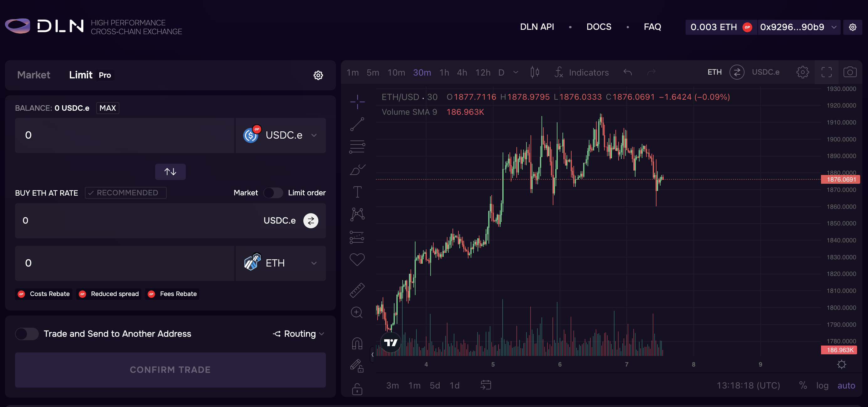This screenshot has height=407, width=868.
Task: Select the 12h chart interval
Action: (483, 72)
